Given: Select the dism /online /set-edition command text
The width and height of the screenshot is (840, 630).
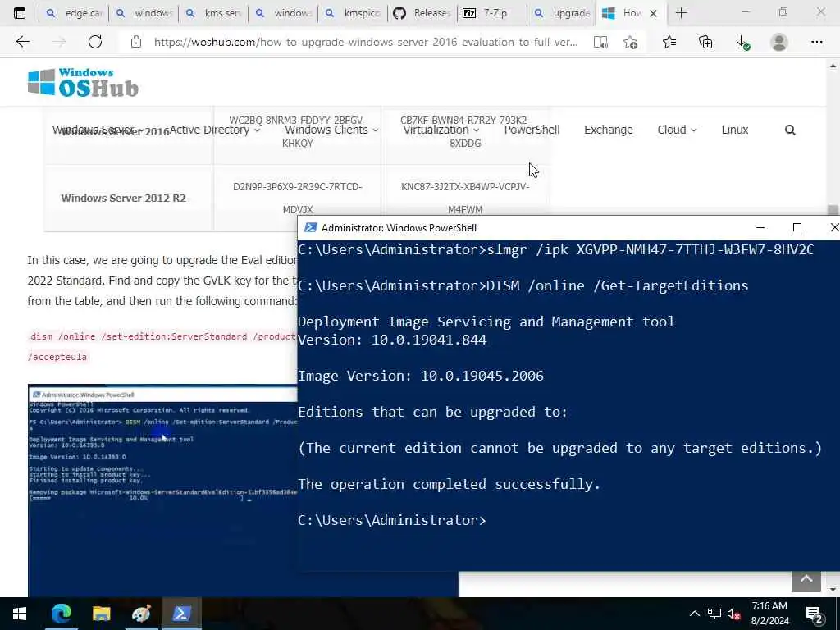Looking at the screenshot, I should [163, 347].
